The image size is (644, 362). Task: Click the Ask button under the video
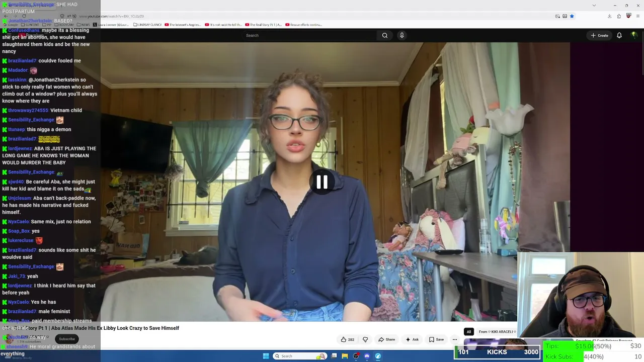(412, 339)
